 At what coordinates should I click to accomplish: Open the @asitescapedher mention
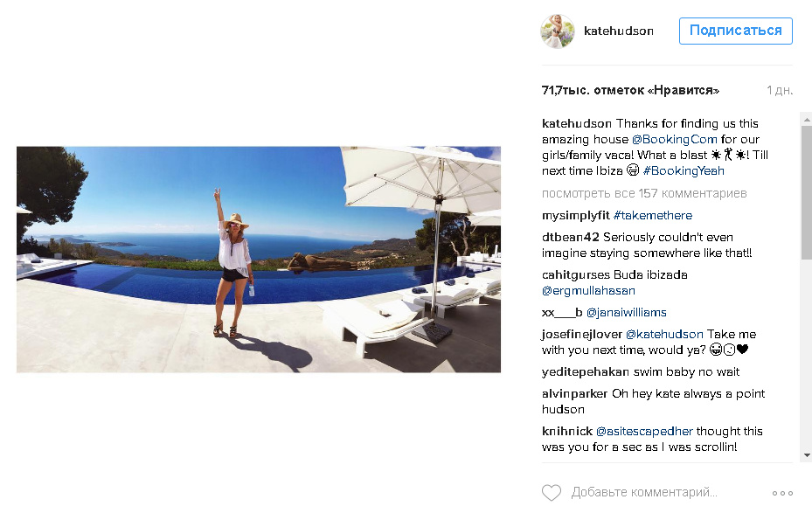[x=644, y=431]
